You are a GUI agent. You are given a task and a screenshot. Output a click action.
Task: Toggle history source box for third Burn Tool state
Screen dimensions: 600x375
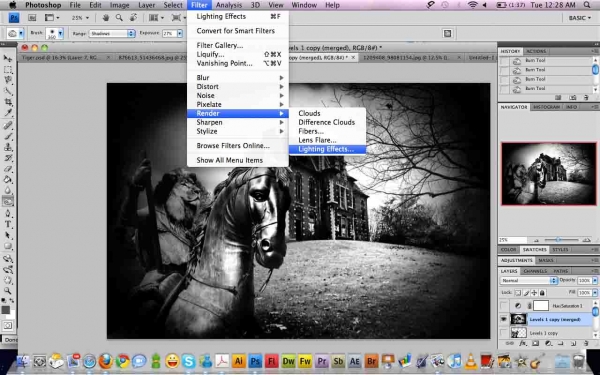click(504, 80)
